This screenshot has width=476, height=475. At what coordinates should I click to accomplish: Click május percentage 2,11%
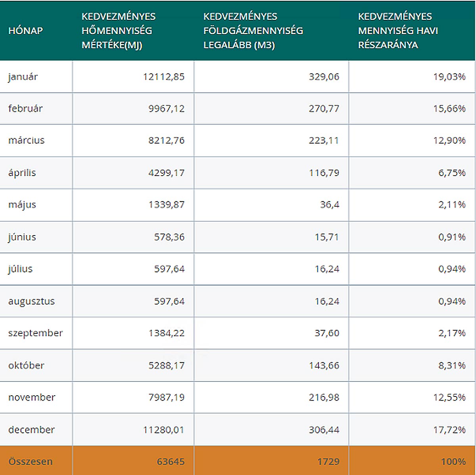click(x=452, y=205)
